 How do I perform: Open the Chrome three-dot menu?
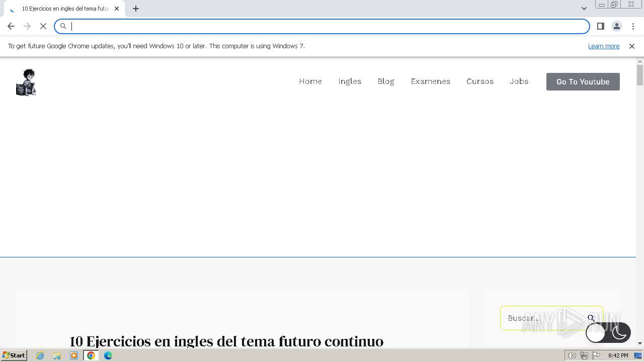tap(633, 26)
